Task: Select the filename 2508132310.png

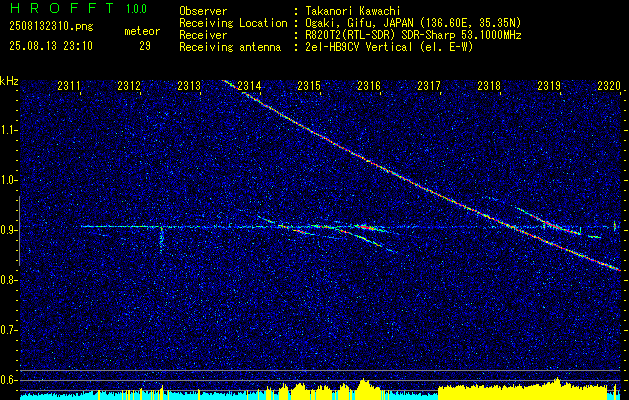Action: pos(51,26)
